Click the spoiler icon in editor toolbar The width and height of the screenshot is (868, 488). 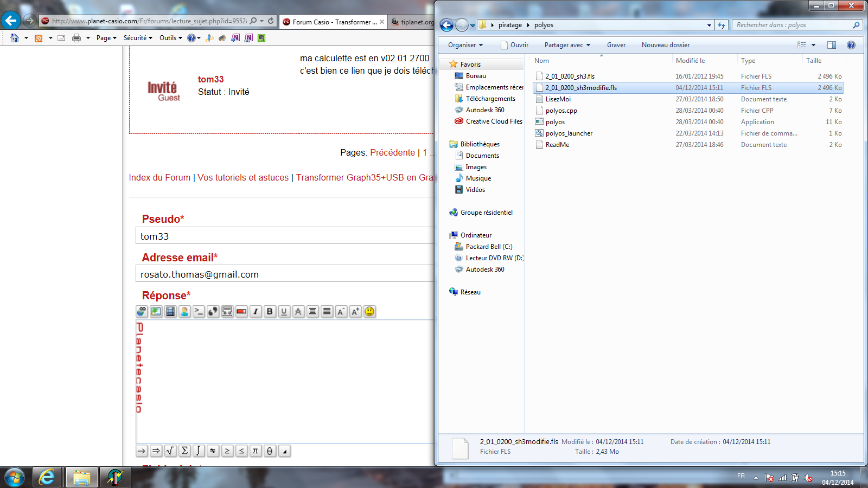227,311
